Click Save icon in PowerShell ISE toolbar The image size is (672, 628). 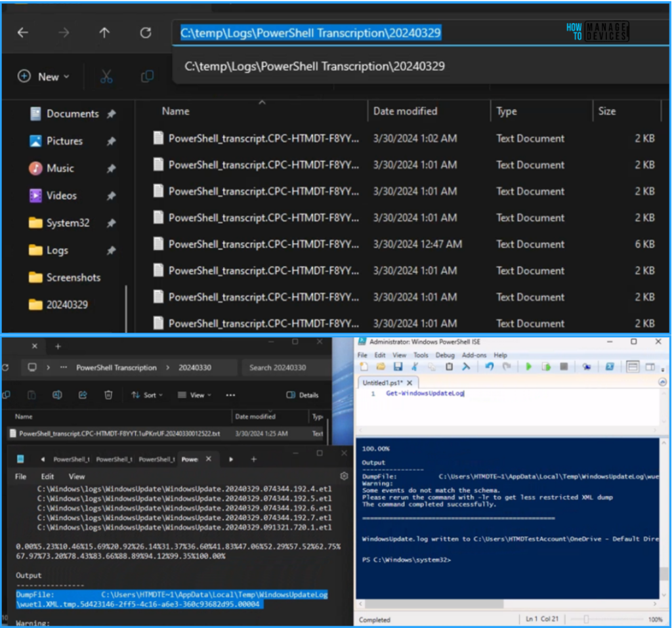(398, 367)
